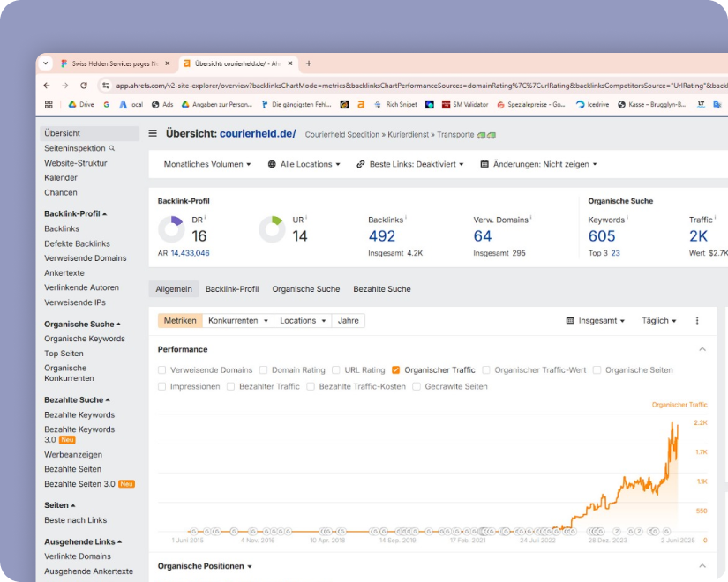Open the Täglich interval dropdown

659,321
